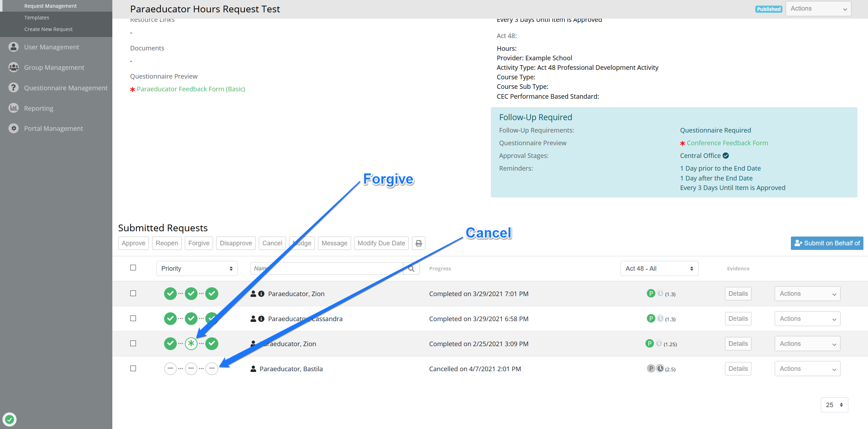
Task: Select checkbox for first Paraeducator, Zion row
Action: 133,293
